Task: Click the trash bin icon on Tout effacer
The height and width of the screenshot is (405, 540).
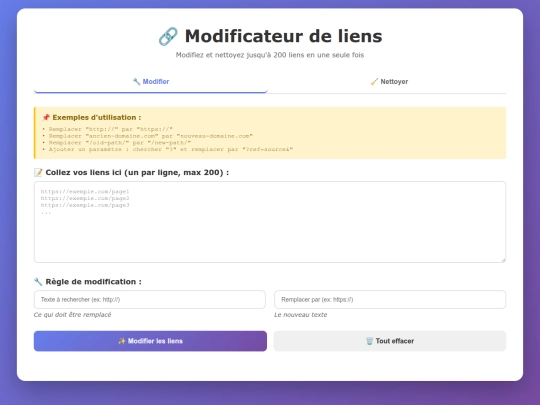Action: tap(370, 341)
